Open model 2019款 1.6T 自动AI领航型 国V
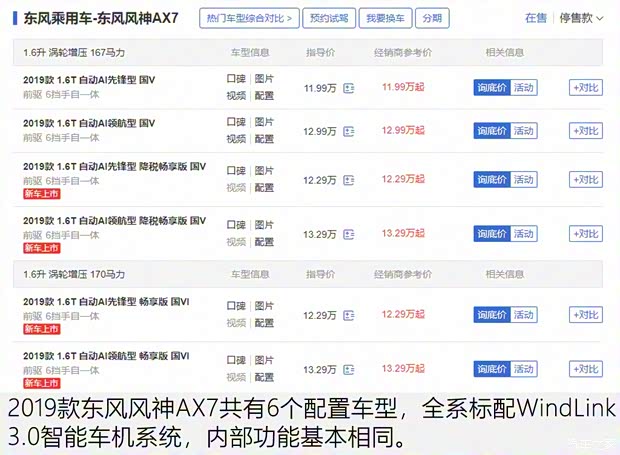The height and width of the screenshot is (455, 620). pyautogui.click(x=89, y=123)
